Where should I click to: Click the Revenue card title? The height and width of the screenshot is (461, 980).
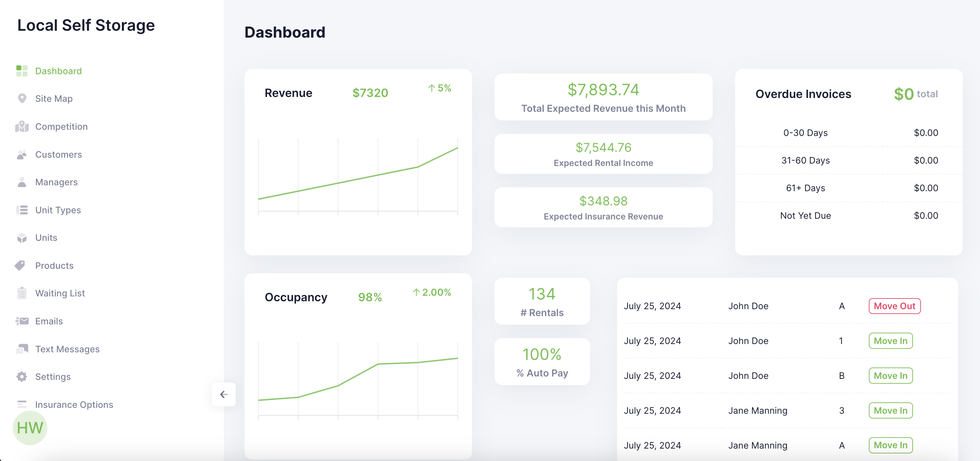[288, 93]
